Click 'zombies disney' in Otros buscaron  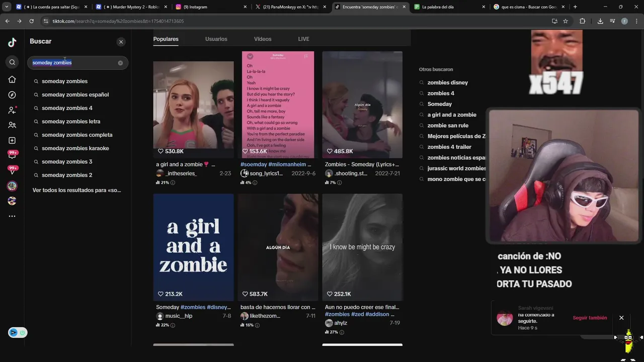click(x=447, y=82)
